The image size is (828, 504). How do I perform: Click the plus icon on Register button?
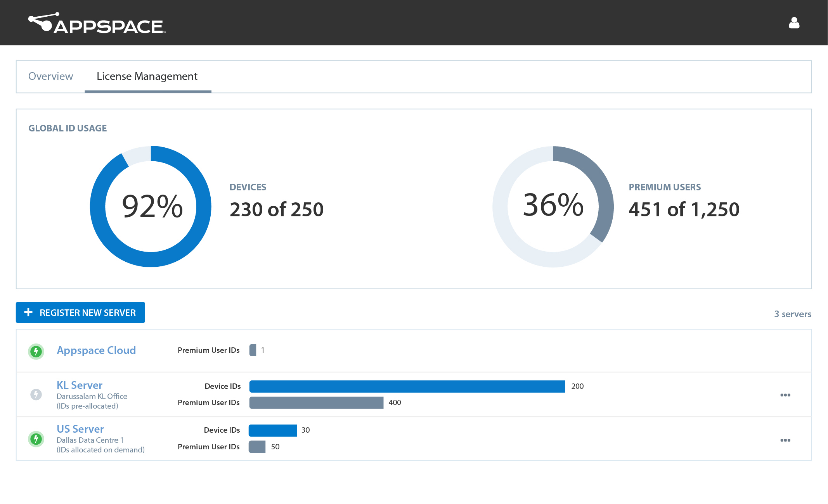click(x=28, y=312)
